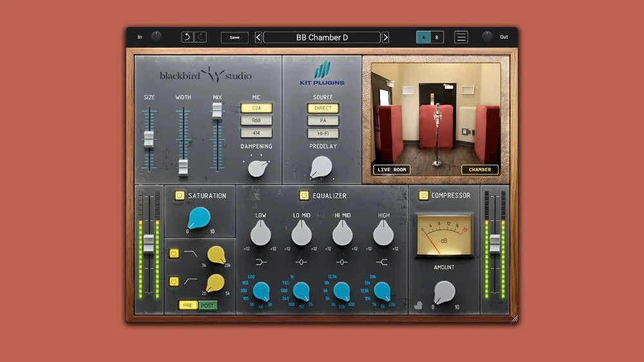Image resolution: width=644 pixels, height=362 pixels.
Task: Click the input level fader handle
Action: (148, 243)
